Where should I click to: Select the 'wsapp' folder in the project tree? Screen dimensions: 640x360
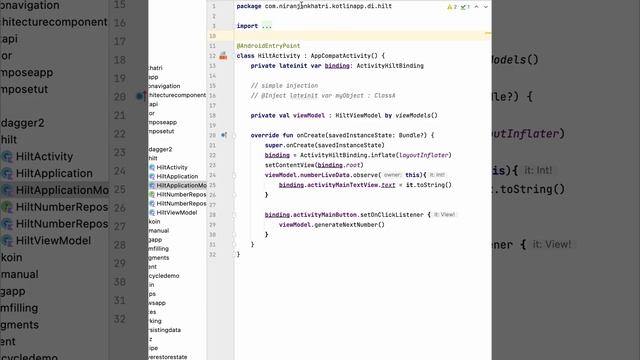(157, 303)
